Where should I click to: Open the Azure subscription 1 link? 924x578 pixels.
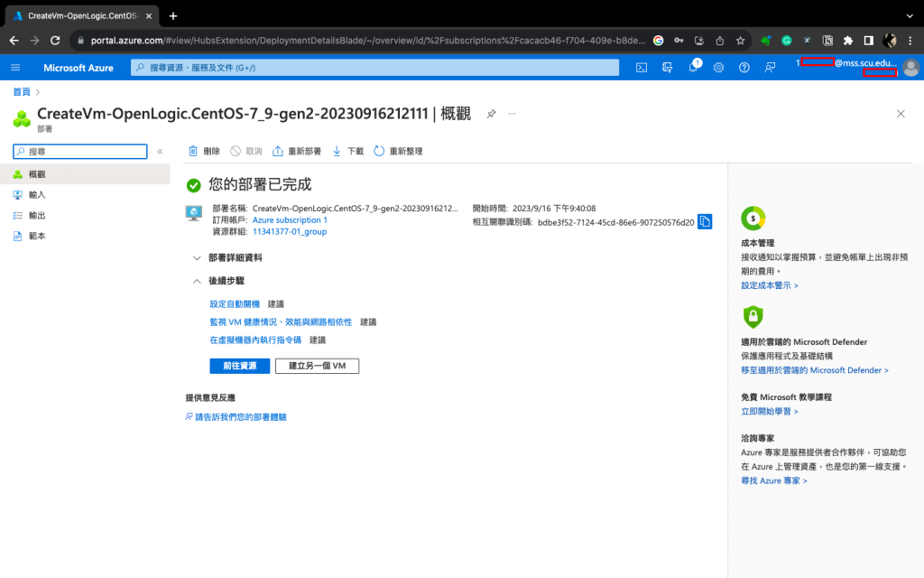point(290,220)
